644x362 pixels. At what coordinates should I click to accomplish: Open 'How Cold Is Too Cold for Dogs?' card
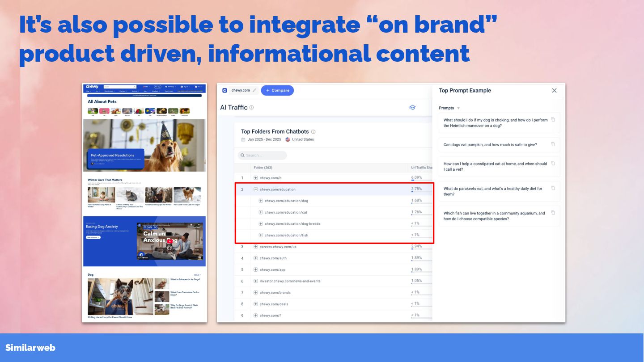[x=187, y=197]
